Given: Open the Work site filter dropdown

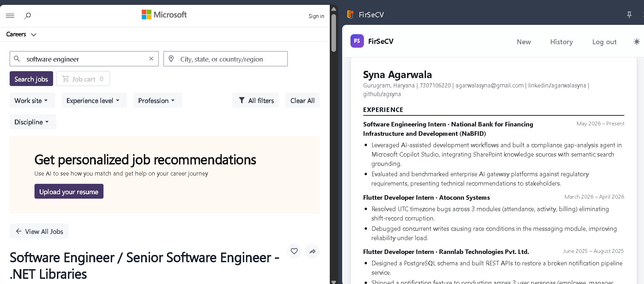Looking at the screenshot, I should 32,100.
